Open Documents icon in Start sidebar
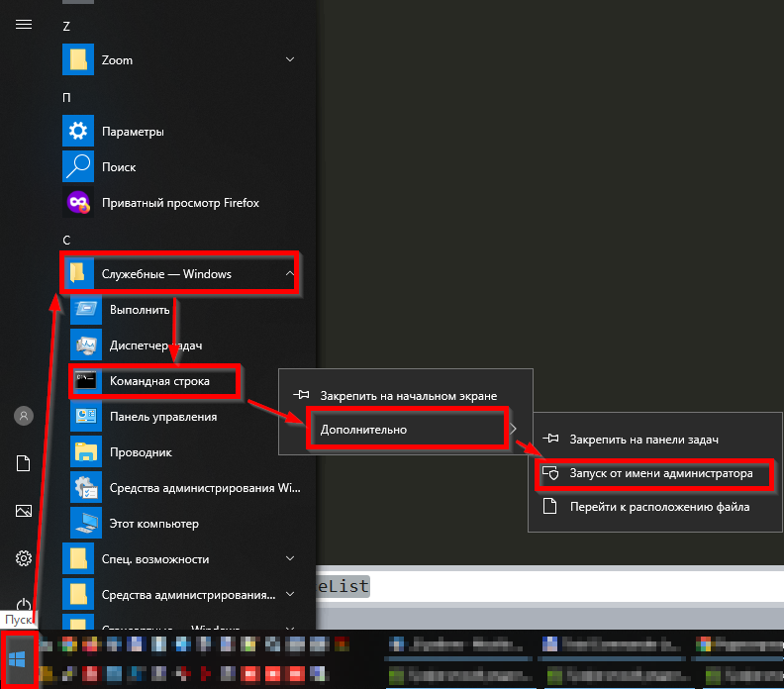Screen dimensions: 784x689 coord(24,463)
